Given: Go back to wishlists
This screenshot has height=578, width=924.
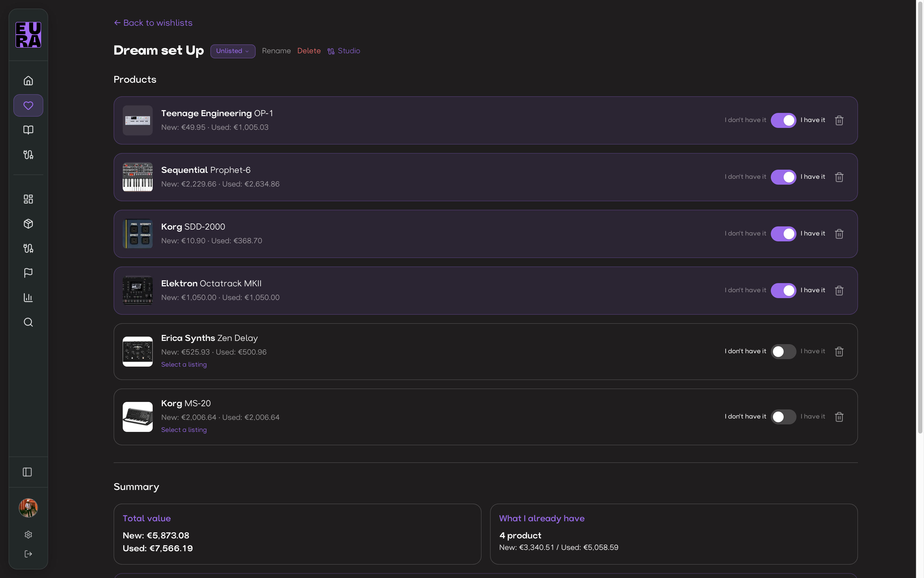Looking at the screenshot, I should click(x=153, y=23).
